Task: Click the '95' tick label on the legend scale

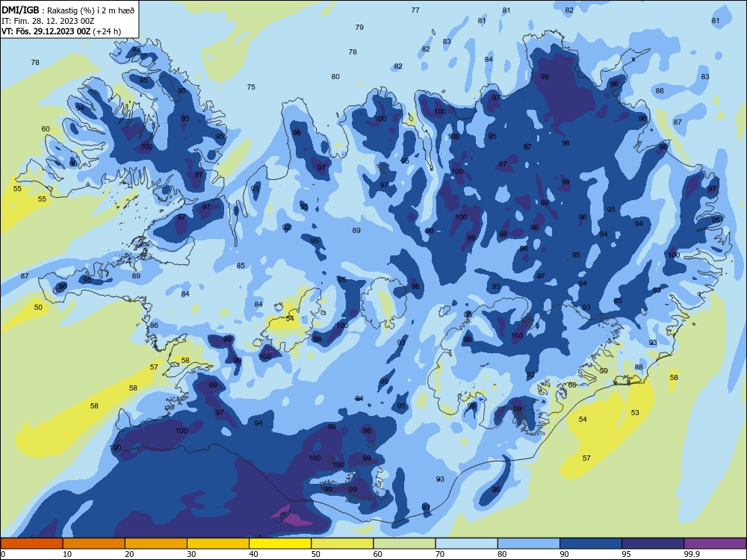Action: (x=627, y=554)
